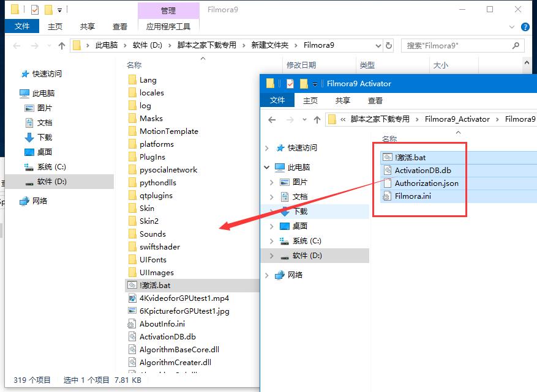Collapse 此电脑 in Activator sidebar

tap(267, 168)
